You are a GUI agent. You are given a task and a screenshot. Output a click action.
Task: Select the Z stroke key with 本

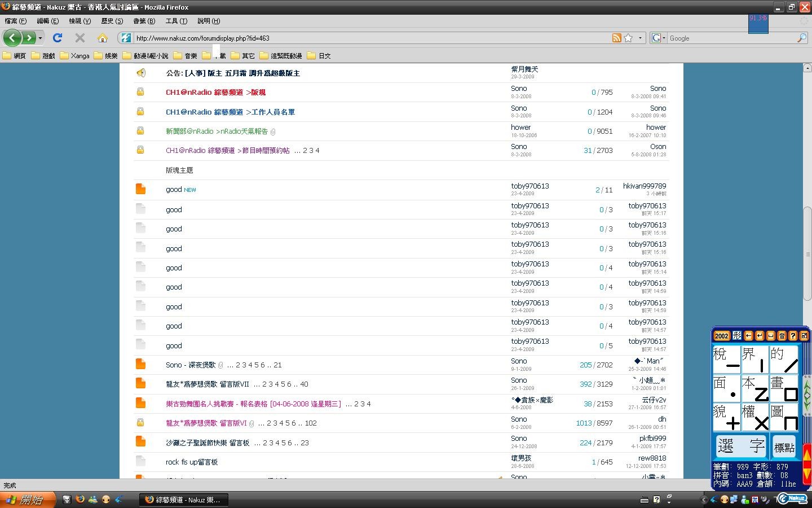[756, 389]
